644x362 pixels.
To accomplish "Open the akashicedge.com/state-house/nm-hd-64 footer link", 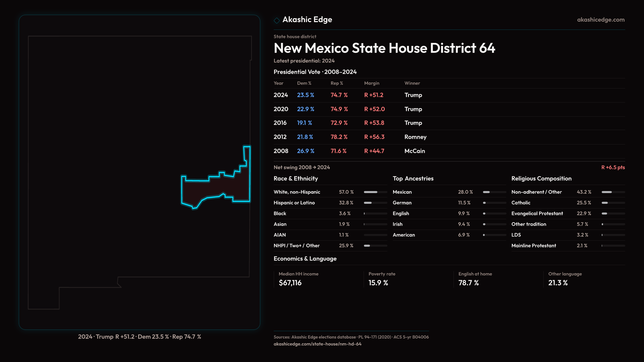I will [x=317, y=344].
